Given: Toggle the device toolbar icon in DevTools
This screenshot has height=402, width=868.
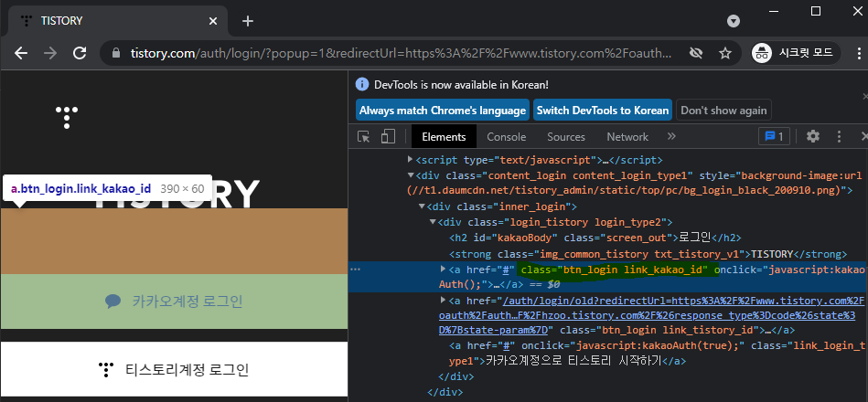Looking at the screenshot, I should point(388,136).
